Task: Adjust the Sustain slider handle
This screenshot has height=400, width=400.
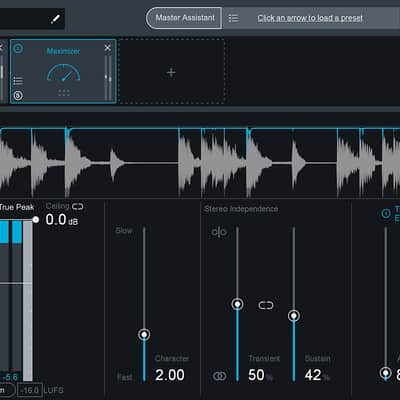Action: 294,316
